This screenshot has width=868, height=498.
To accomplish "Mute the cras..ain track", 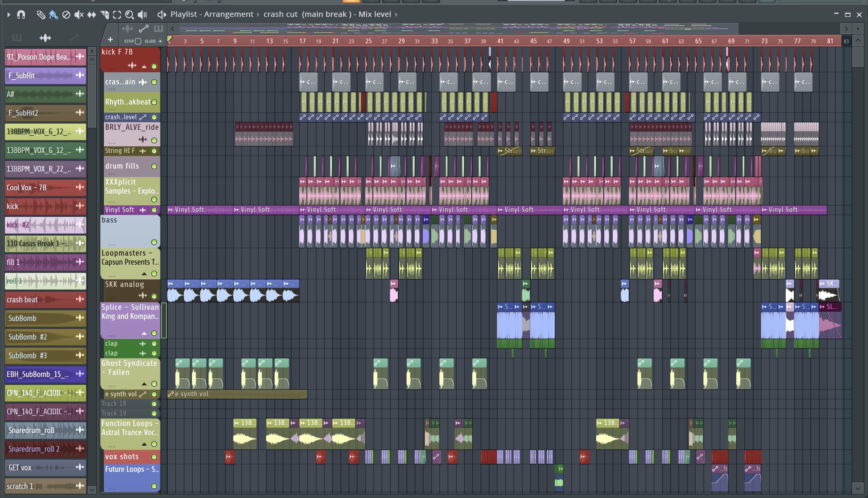I will [x=154, y=82].
